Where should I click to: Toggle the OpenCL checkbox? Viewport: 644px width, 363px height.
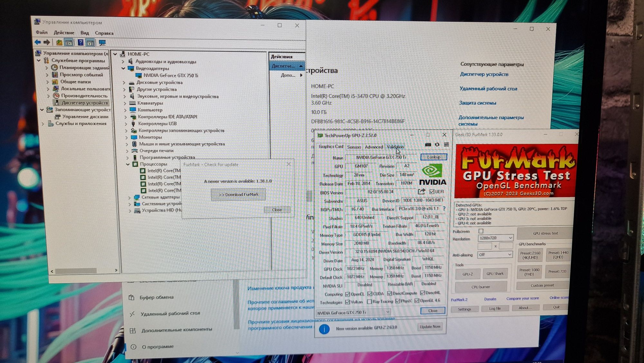tap(347, 294)
